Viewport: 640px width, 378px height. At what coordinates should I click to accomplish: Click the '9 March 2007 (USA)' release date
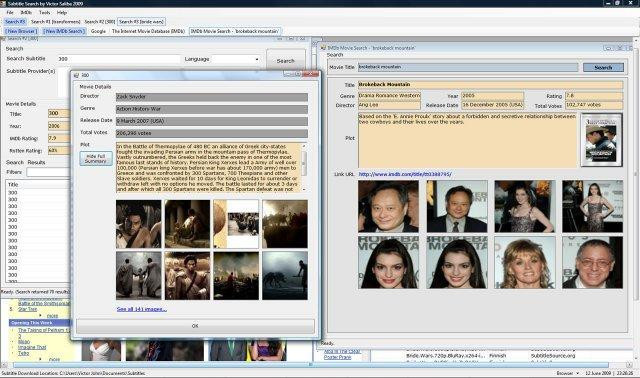coord(212,121)
